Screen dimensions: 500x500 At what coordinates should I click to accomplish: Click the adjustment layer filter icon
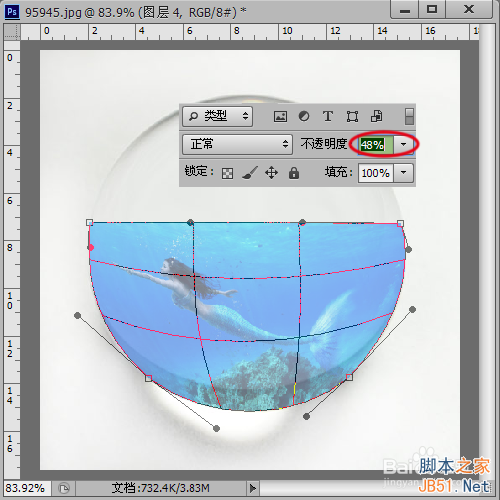coord(304,116)
